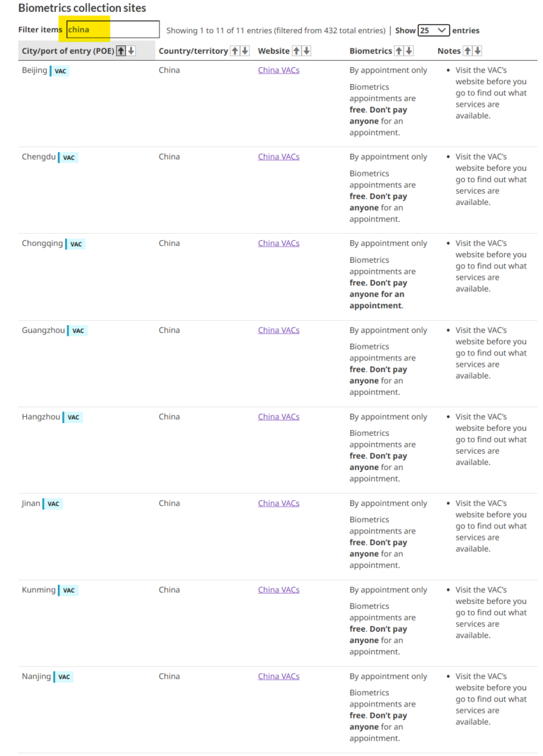Visit China VACs link for Hangzhou
The height and width of the screenshot is (756, 543).
279,417
